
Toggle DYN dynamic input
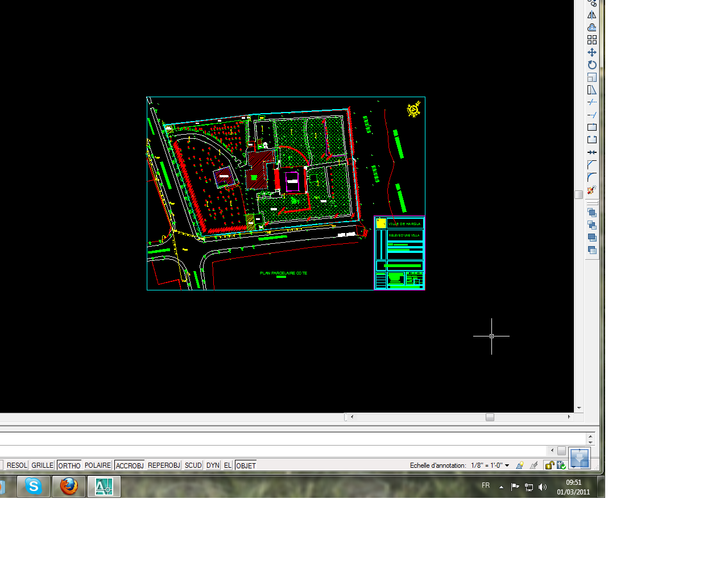point(213,465)
